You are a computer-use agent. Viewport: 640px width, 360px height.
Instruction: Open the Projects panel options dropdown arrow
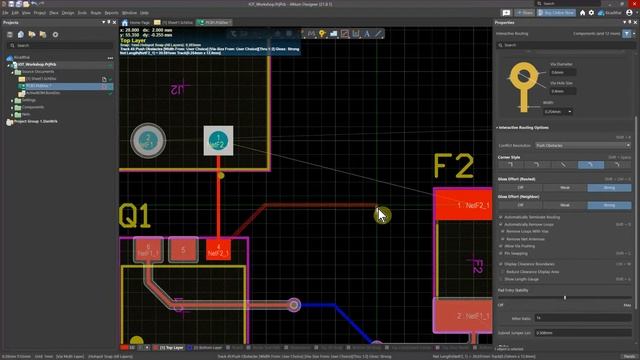click(104, 22)
